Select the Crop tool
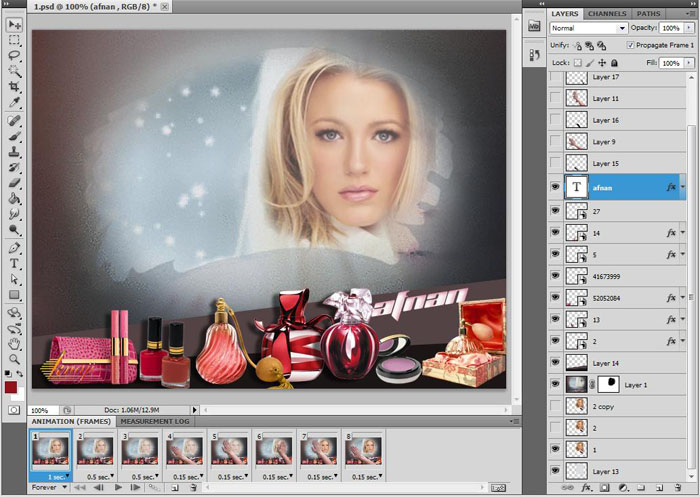This screenshot has width=700, height=497. 15,87
